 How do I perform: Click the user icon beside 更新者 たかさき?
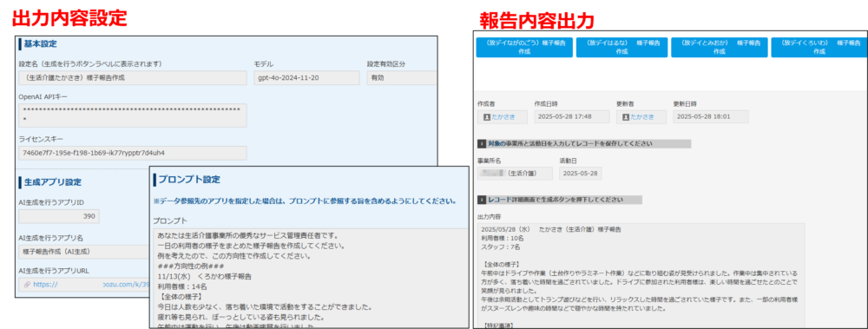[626, 117]
